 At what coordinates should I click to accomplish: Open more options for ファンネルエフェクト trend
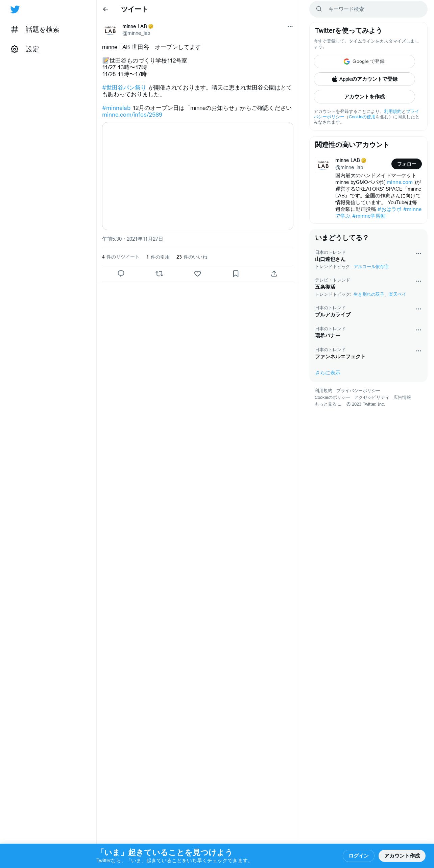point(418,351)
